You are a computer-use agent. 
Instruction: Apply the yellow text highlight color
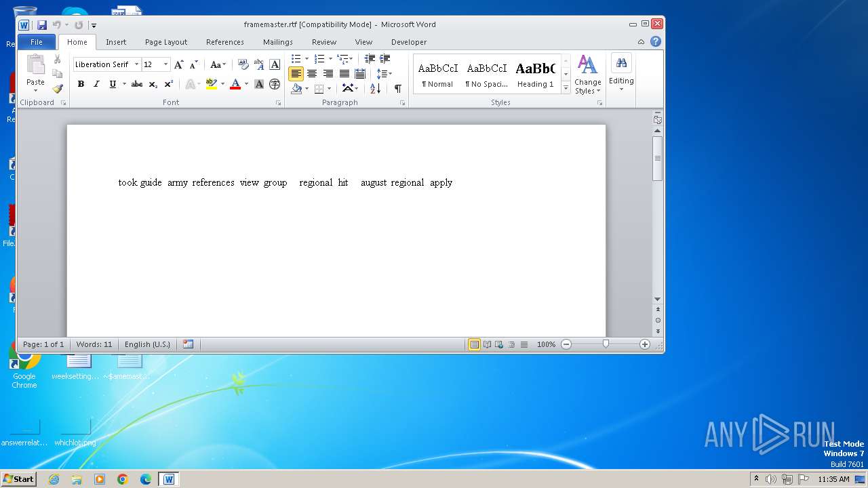211,84
